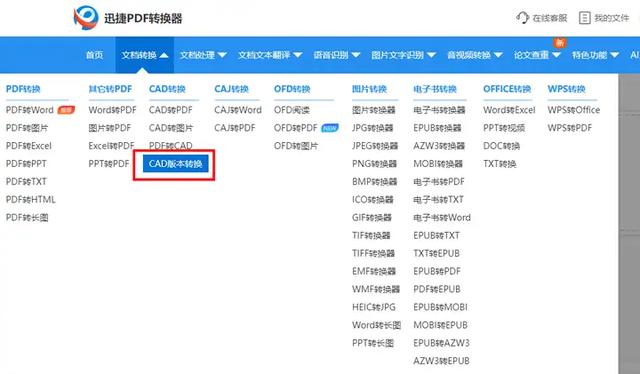Open 电子书转PDF converter
Image resolution: width=640 pixels, height=374 pixels.
pos(439,182)
